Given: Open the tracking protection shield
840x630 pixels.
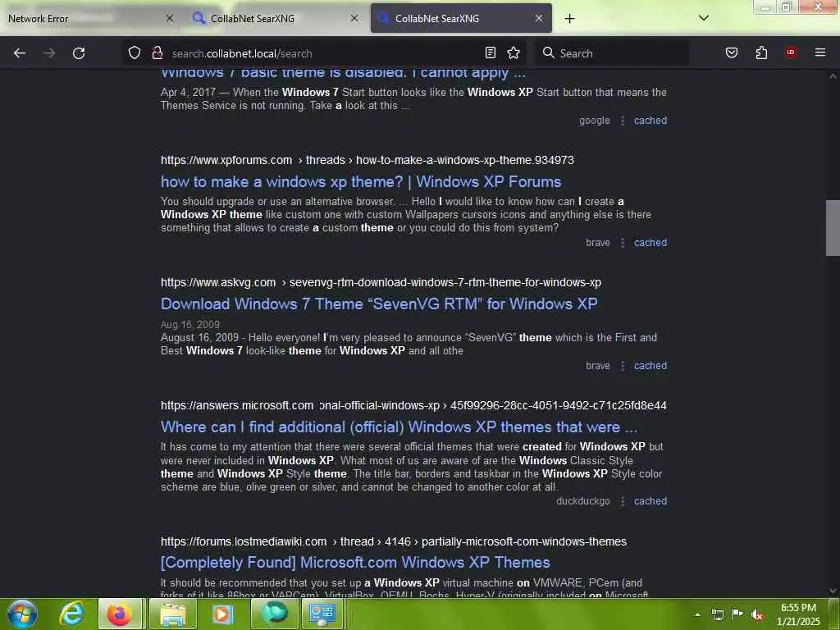Looking at the screenshot, I should (x=135, y=53).
